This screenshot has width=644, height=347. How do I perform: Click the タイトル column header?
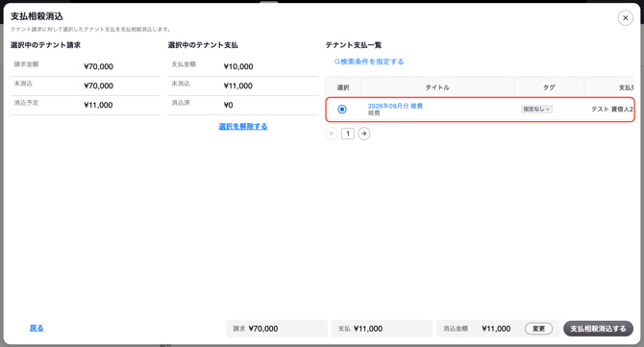437,87
